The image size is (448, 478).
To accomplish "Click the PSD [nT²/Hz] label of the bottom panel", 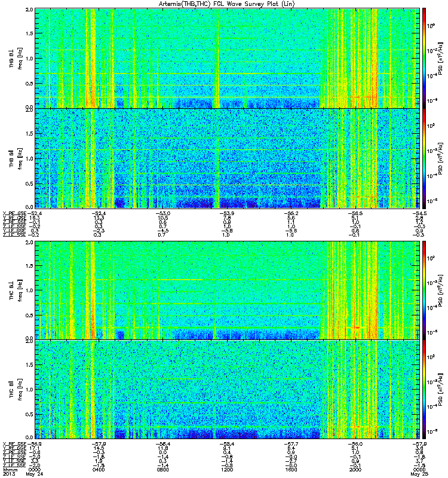I will point(440,389).
